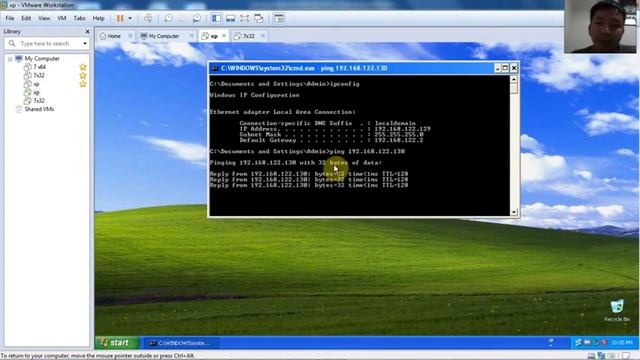The height and width of the screenshot is (360, 640).
Task: Click the console view toolbar icon
Action: pyautogui.click(x=279, y=18)
